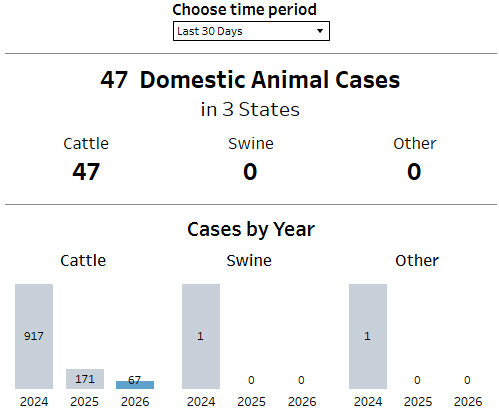Click the Other total count under summary
Viewport: 499px width, 412px height.
pyautogui.click(x=414, y=172)
